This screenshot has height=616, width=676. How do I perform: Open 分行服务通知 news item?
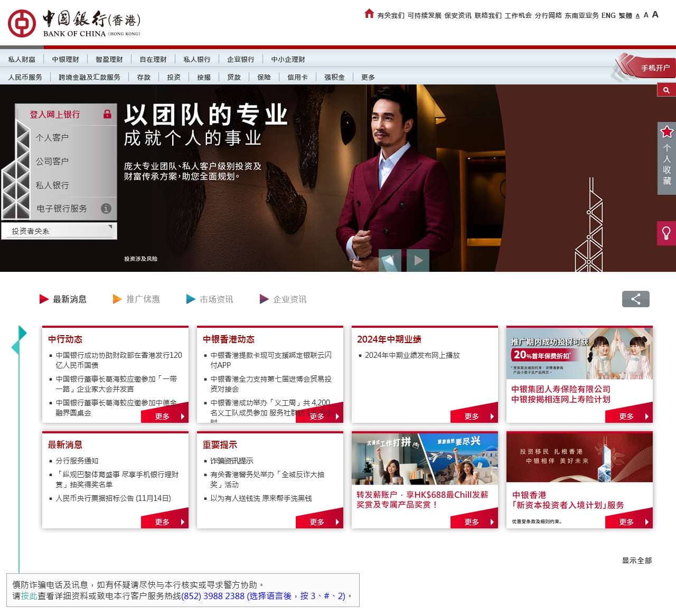coord(77,461)
